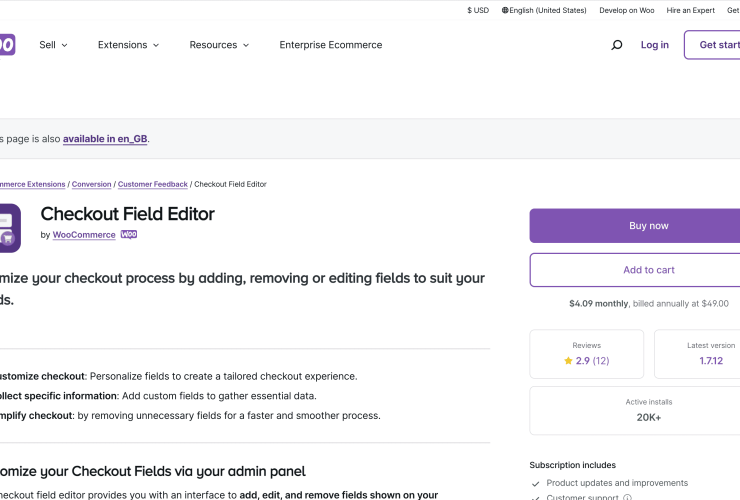
Task: Follow the available in en_GB link
Action: 105,139
